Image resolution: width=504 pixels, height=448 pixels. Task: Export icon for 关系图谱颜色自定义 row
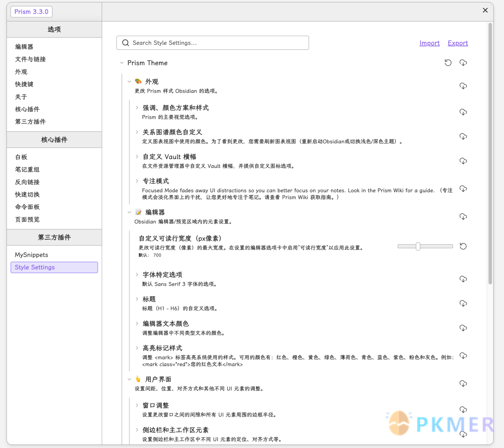[x=463, y=137]
